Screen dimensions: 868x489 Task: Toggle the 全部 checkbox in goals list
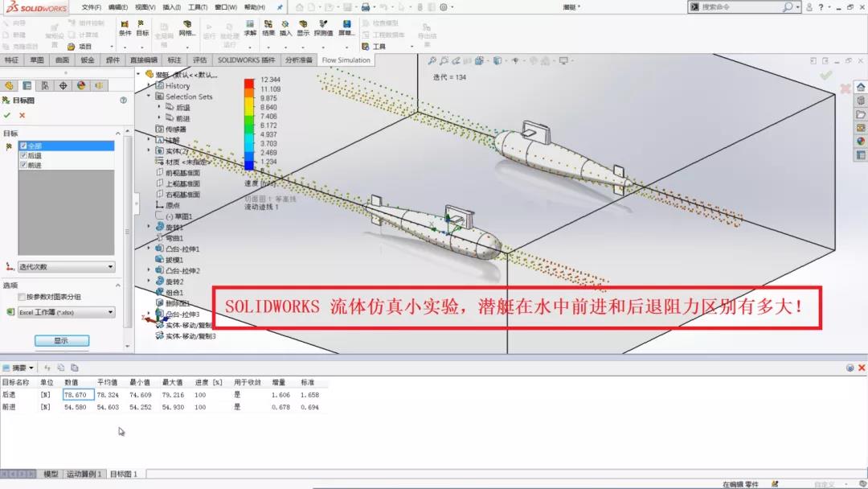pos(23,146)
